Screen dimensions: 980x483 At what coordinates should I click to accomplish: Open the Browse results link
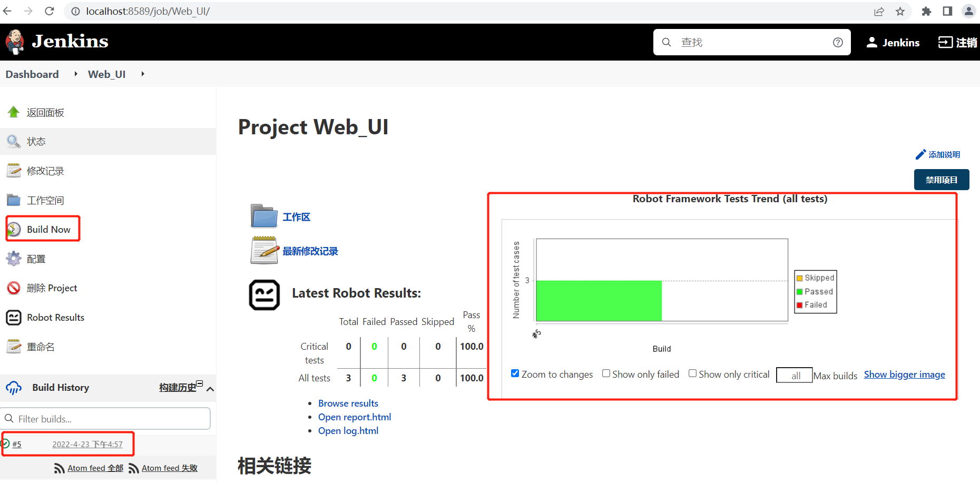tap(348, 403)
